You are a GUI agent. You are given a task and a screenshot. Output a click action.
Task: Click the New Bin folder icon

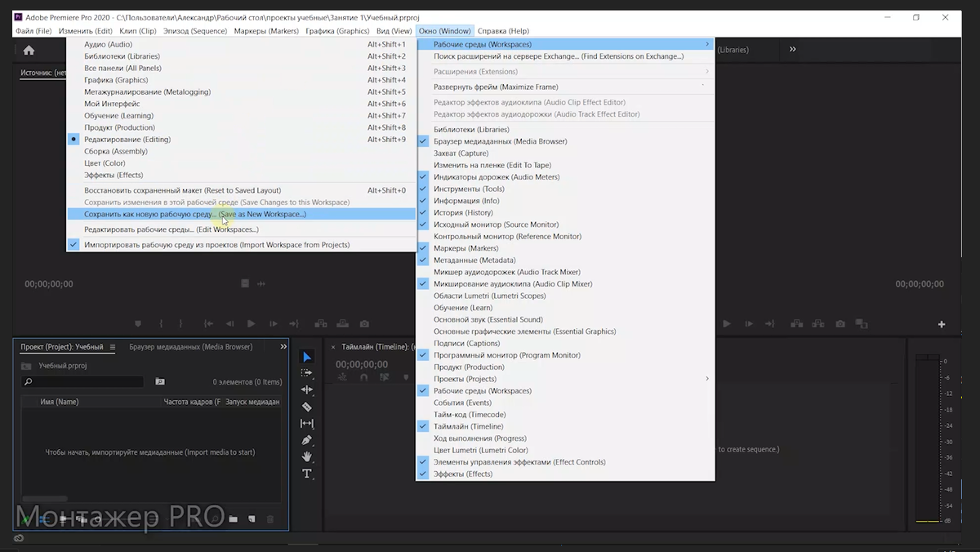coord(233,519)
